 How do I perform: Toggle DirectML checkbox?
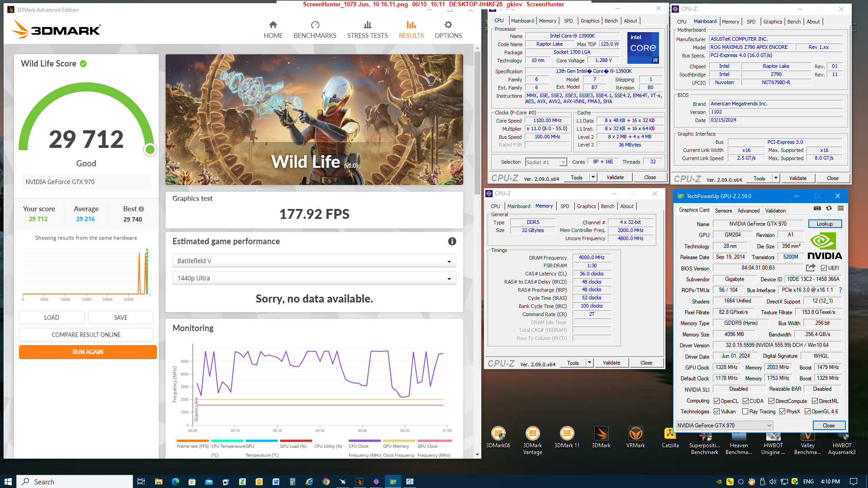(x=815, y=401)
